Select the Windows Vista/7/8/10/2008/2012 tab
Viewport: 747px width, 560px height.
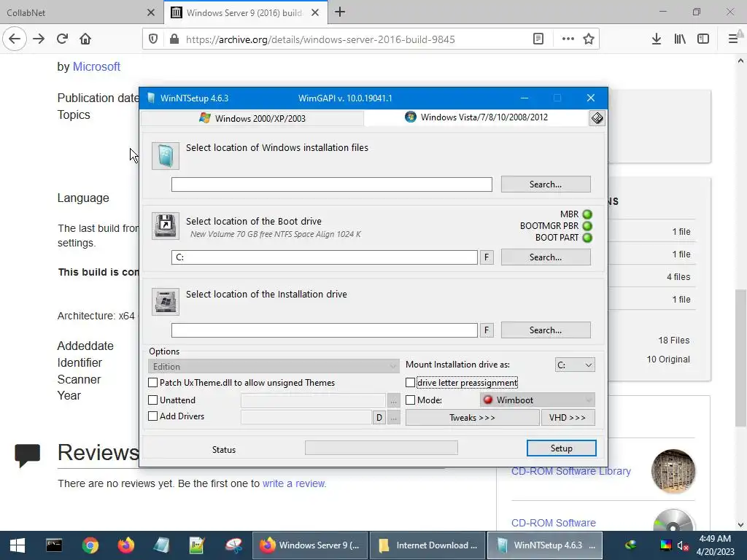[476, 117]
